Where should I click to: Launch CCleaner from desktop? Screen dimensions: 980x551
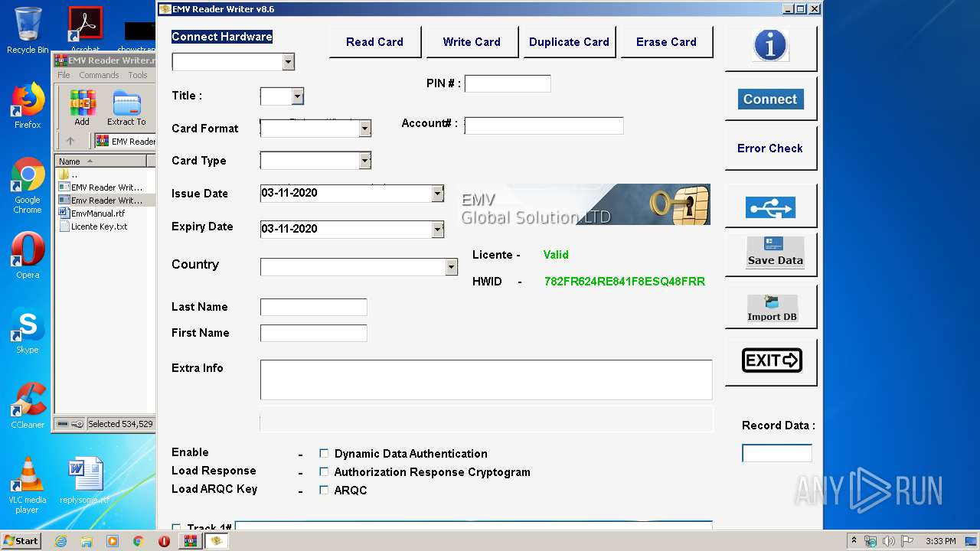coord(28,406)
